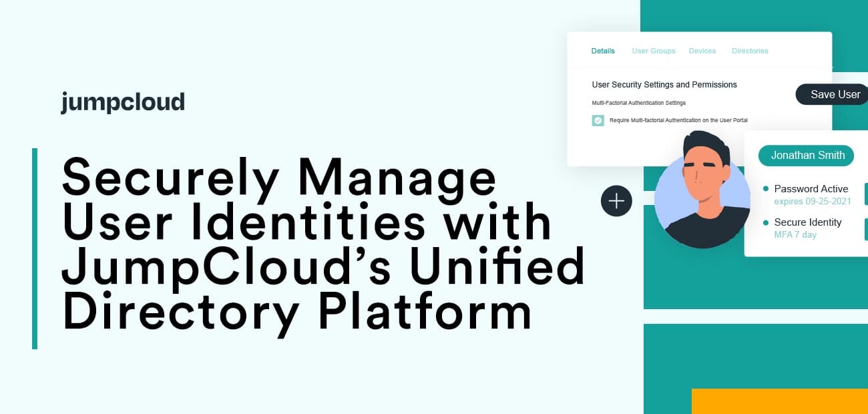The image size is (868, 414).
Task: Open the Directories tab
Action: click(750, 51)
